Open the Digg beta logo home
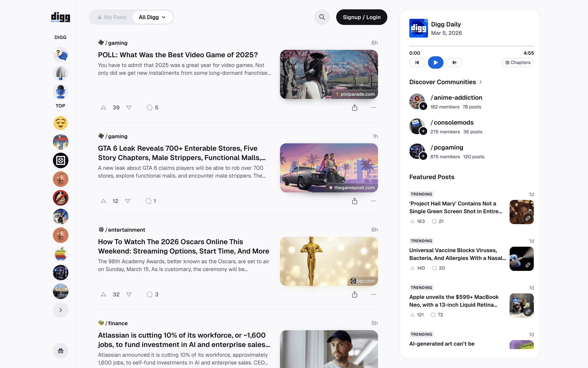 60,17
